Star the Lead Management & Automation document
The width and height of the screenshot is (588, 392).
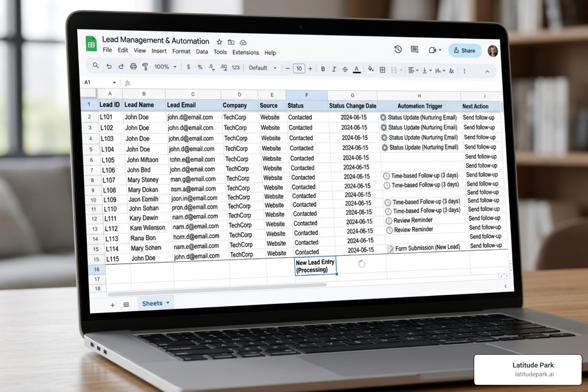pyautogui.click(x=219, y=42)
